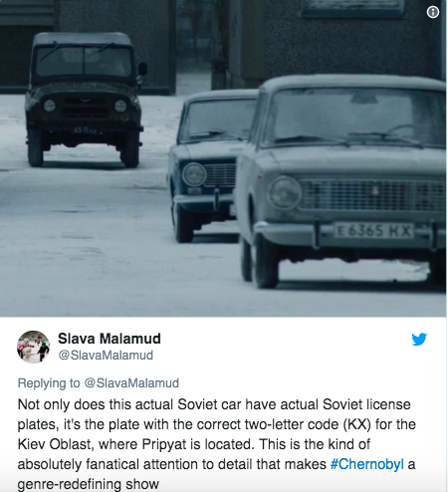
Task: Click the left headlight of the front Lada
Action: [x=285, y=193]
